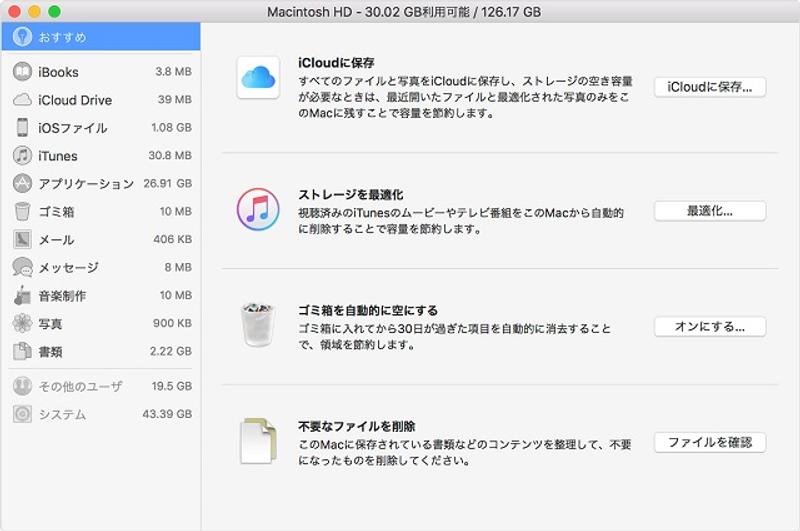800x531 pixels.
Task: Select 書類 in the sidebar
Action: pos(101,351)
